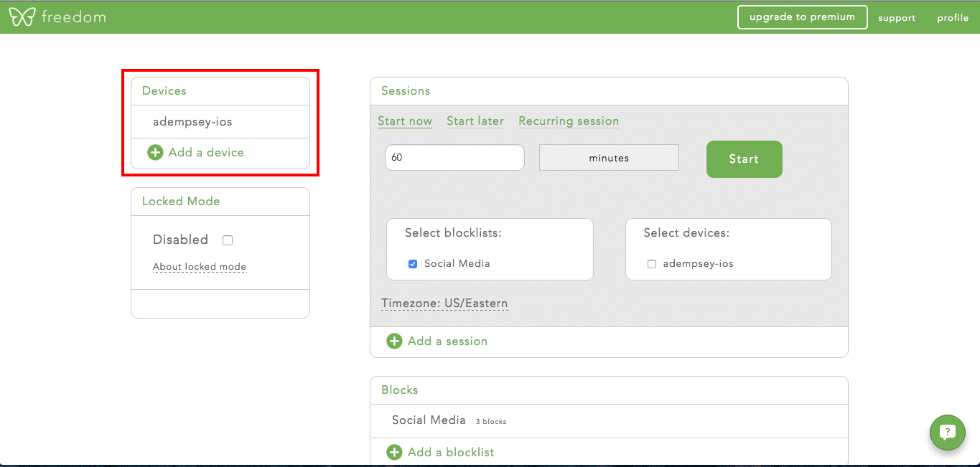Click the Add a session link text

[x=447, y=341]
